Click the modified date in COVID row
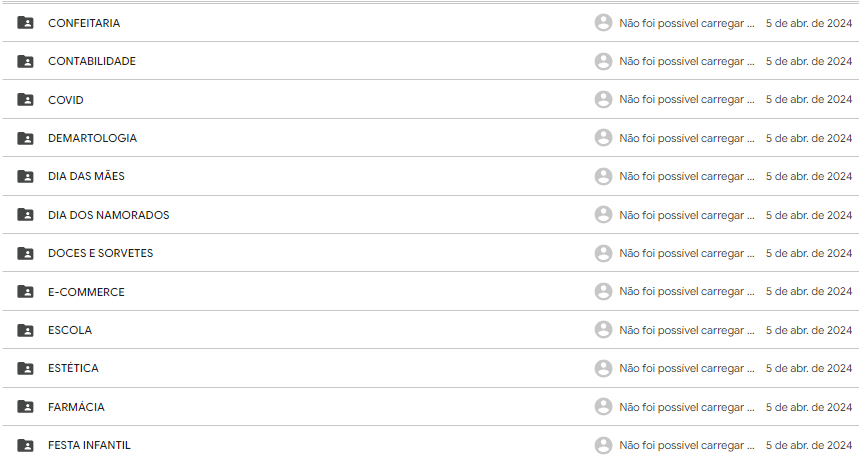This screenshot has height=461, width=859. click(808, 100)
